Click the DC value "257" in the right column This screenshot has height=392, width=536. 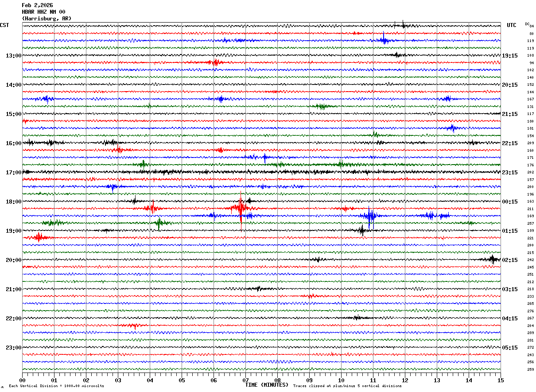point(530,223)
